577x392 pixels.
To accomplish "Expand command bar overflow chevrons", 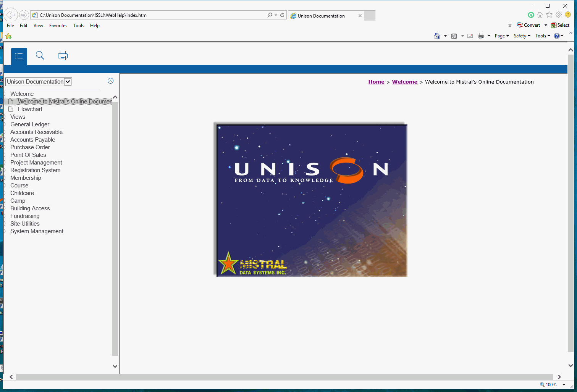I will coord(571,33).
